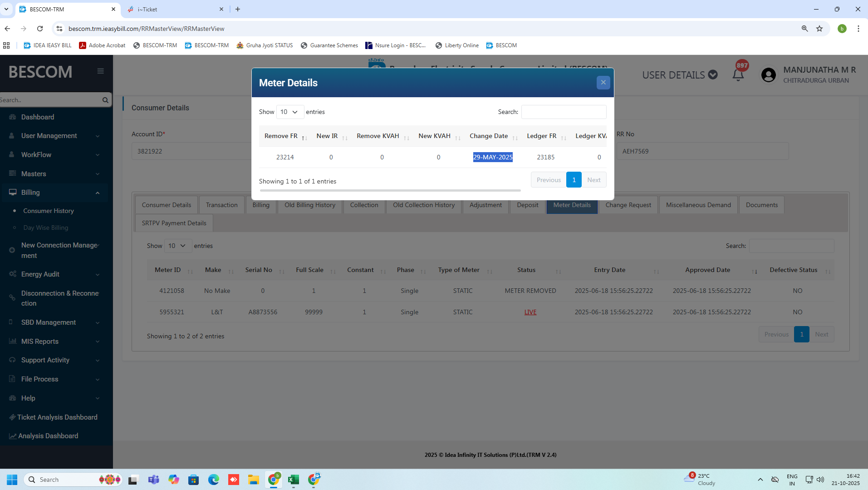Click Next button in modal pagination

click(593, 180)
